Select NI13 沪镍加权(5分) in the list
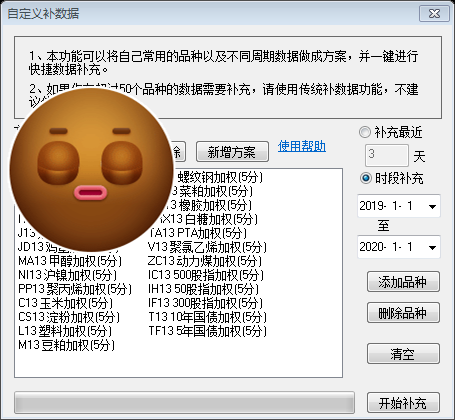Viewport: 455px width, 420px height. (68, 275)
